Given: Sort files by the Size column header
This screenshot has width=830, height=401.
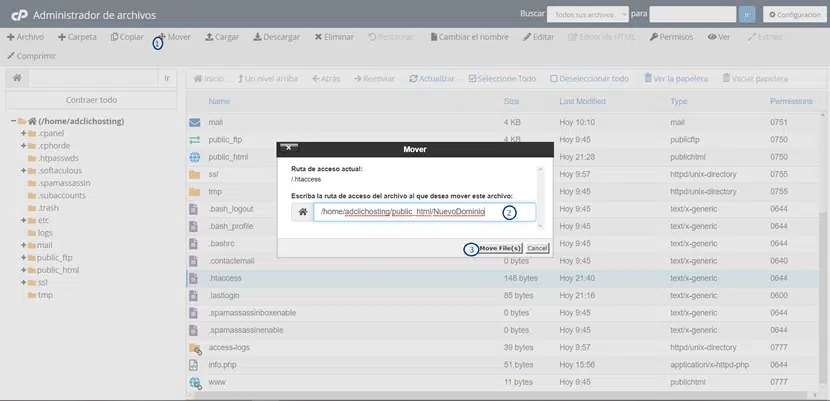Looking at the screenshot, I should [511, 102].
